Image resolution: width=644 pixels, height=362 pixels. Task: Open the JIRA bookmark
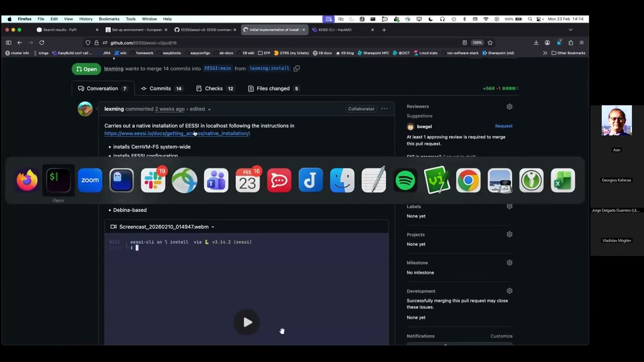pyautogui.click(x=103, y=53)
